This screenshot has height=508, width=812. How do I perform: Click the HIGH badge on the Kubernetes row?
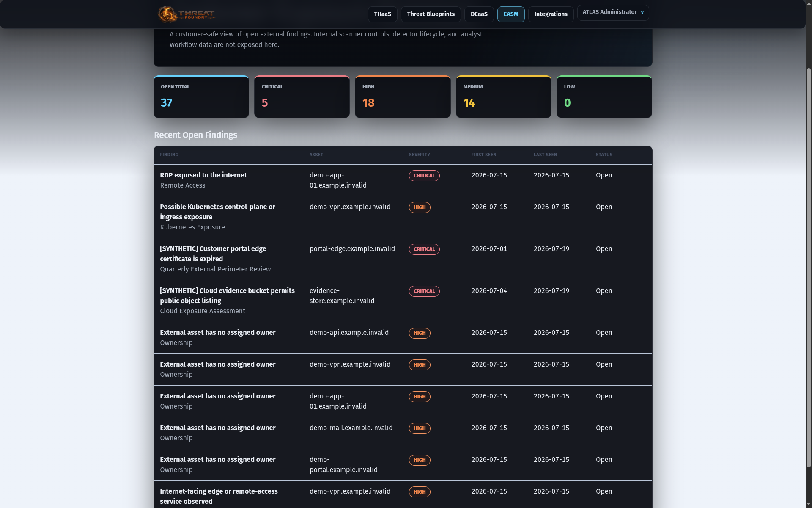(420, 207)
